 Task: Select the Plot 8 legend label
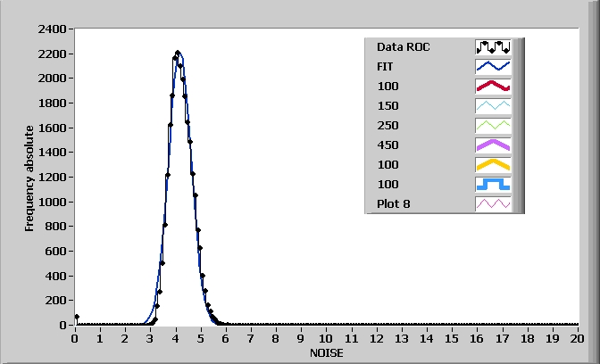coord(394,203)
